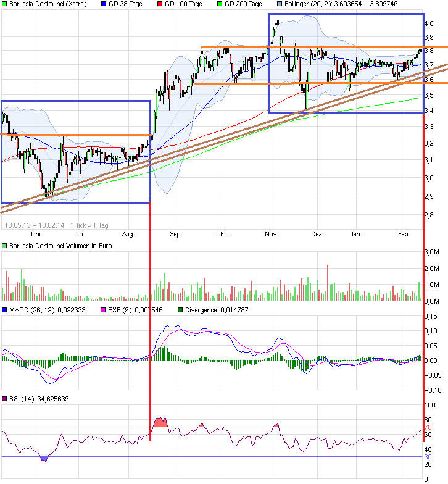Screen dimensions: 448x484
Task: Click the 'Jan.' month label
Action: pyautogui.click(x=356, y=234)
